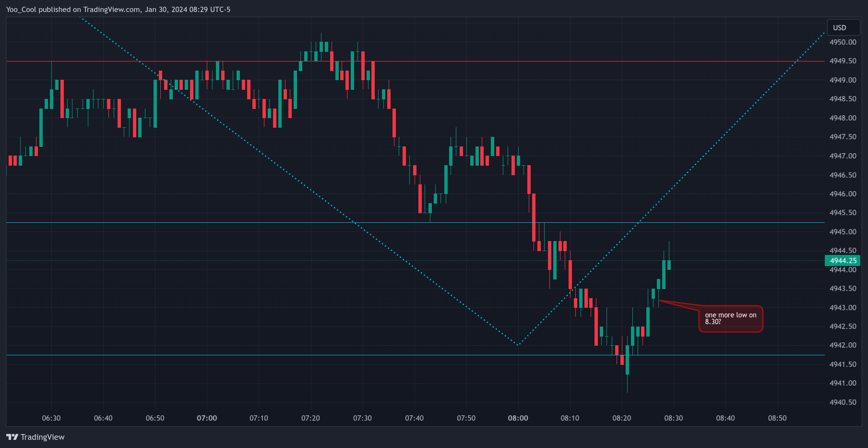
Task: Click the USD currency button
Action: (844, 27)
